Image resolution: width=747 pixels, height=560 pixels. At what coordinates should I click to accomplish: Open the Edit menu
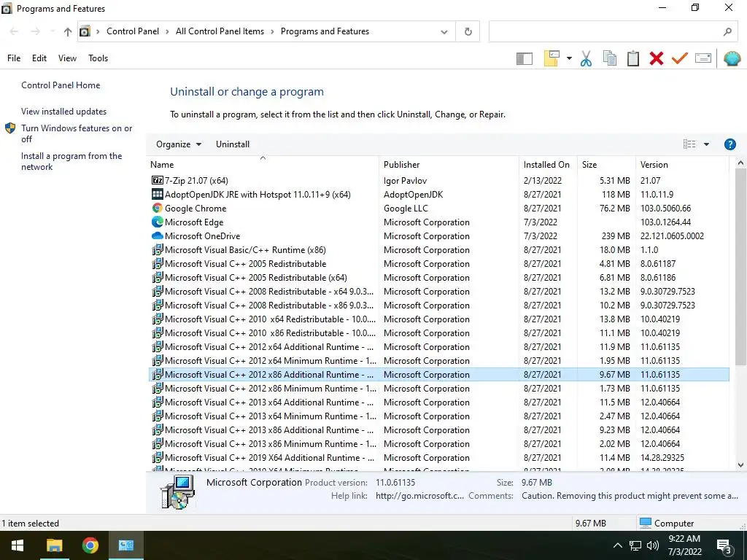click(x=39, y=58)
